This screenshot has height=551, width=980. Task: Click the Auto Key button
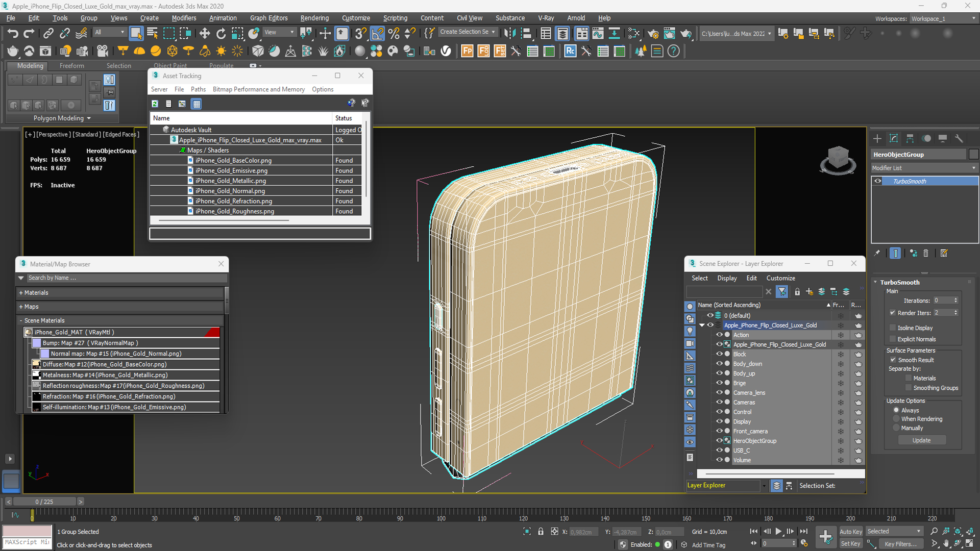(851, 532)
